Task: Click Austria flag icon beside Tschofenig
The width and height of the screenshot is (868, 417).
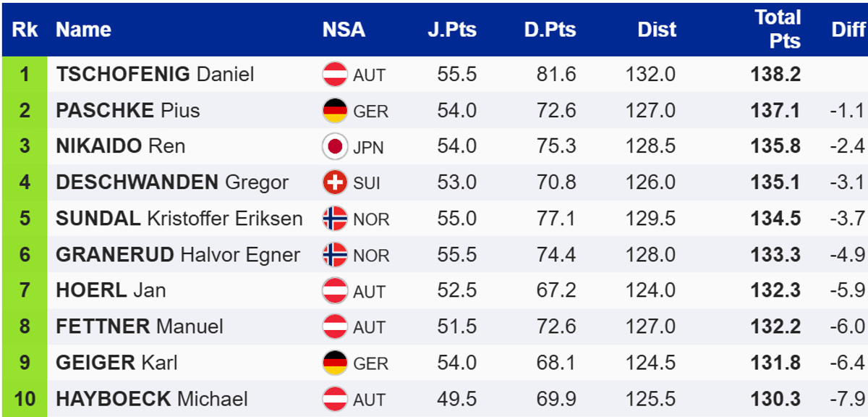Action: (x=334, y=75)
